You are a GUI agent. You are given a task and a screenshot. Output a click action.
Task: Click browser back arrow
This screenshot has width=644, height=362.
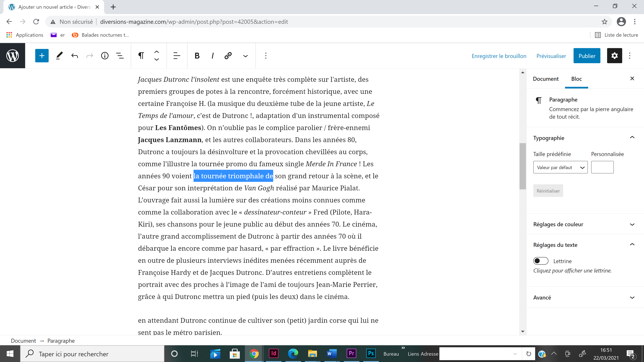pos(9,22)
